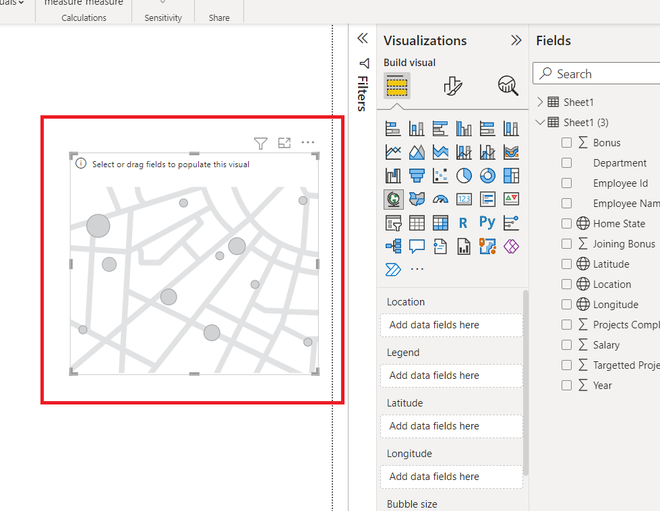Switch to the Format visual tab
The height and width of the screenshot is (511, 660).
click(452, 86)
